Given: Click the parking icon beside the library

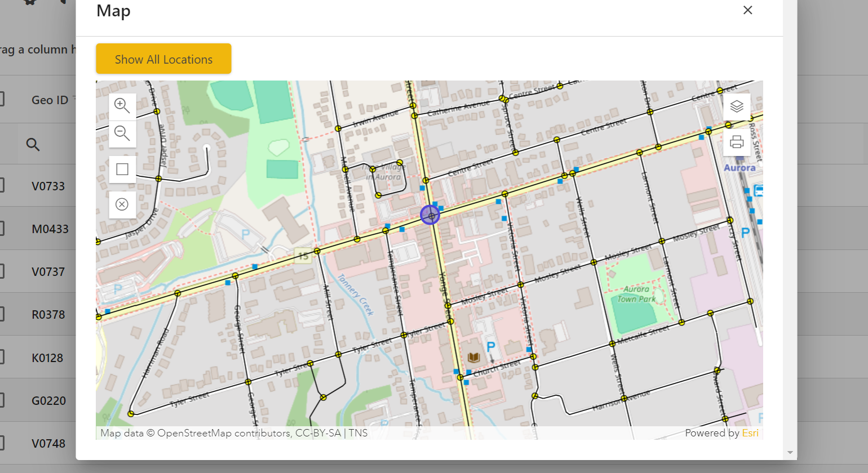Looking at the screenshot, I should (491, 347).
